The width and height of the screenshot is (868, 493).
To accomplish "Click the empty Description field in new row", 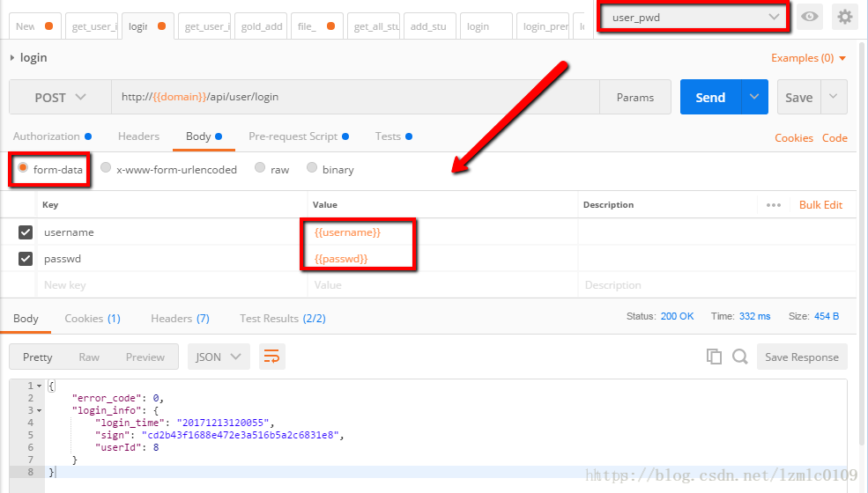I will pyautogui.click(x=717, y=285).
